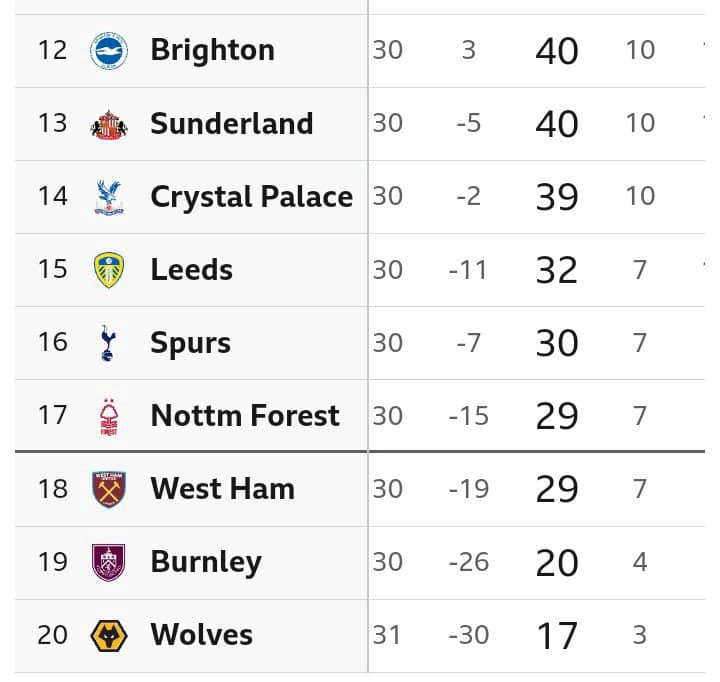Click the Brighton club crest

tap(108, 51)
